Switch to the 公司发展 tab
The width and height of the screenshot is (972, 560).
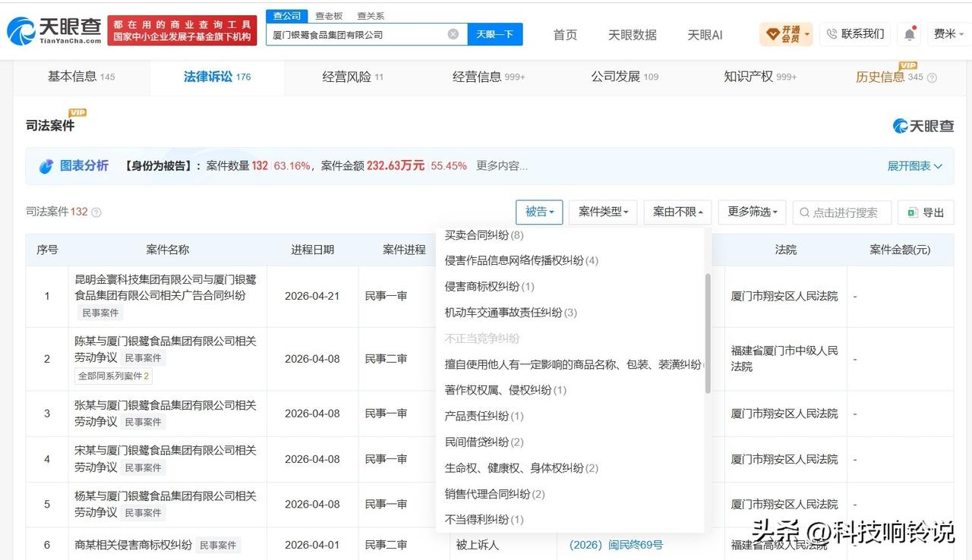pos(625,77)
